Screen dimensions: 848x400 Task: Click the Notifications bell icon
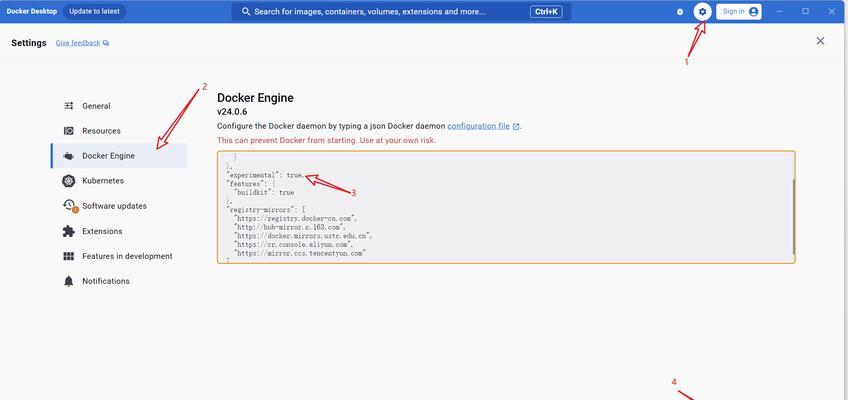[x=69, y=281]
